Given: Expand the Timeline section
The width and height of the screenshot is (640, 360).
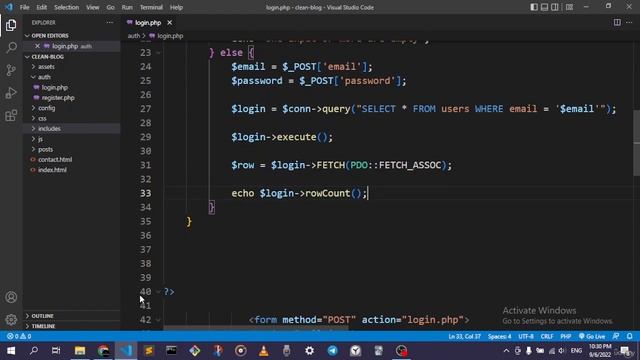Looking at the screenshot, I should tap(43, 326).
